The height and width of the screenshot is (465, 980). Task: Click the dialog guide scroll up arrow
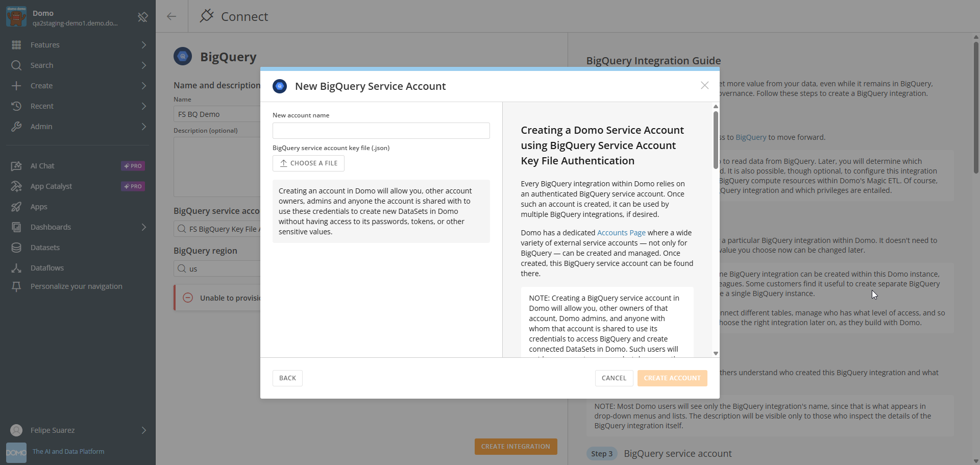tap(716, 106)
